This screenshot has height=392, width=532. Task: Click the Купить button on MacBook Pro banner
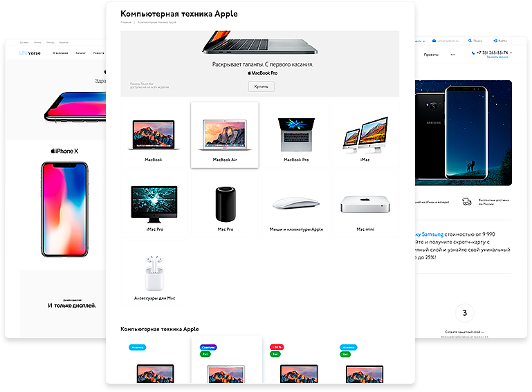coord(262,86)
